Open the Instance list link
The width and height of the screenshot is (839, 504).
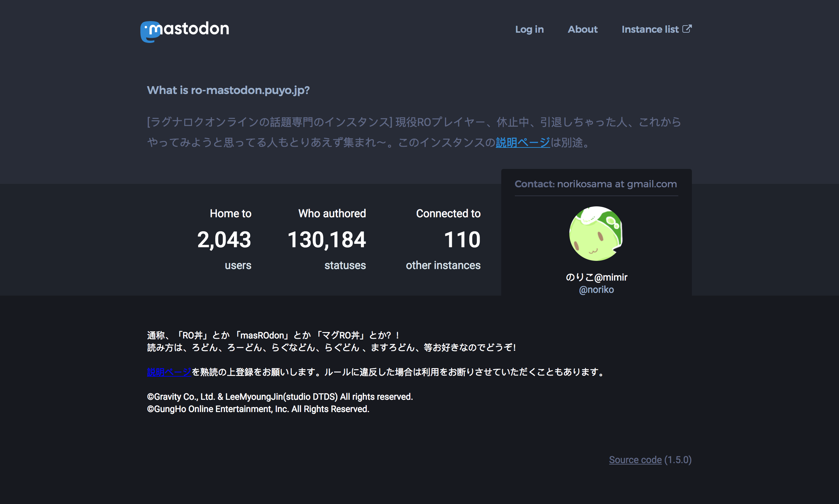click(x=656, y=29)
